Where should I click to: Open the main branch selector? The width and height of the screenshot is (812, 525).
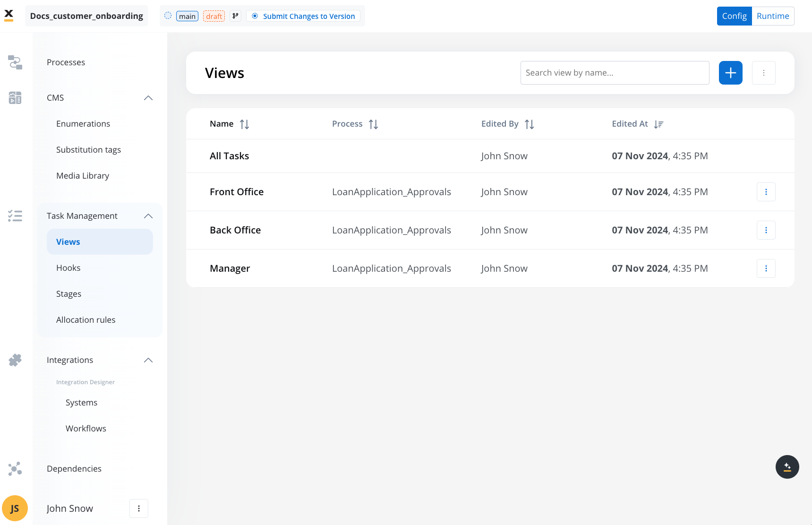(x=187, y=16)
